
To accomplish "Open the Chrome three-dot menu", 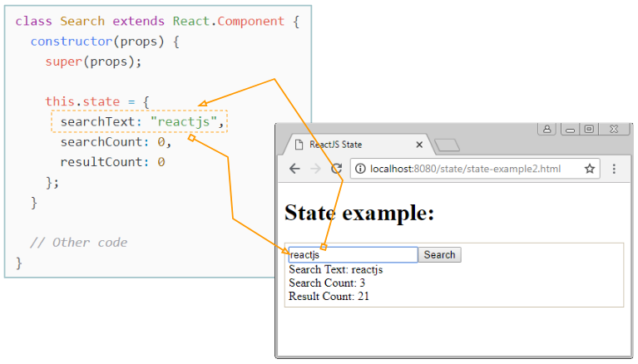I will coord(614,169).
